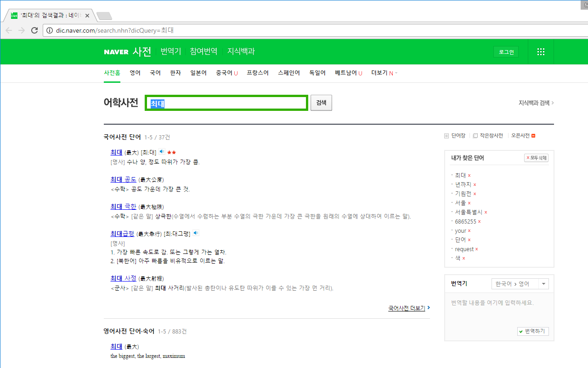Screen dimensions: 588x368
Task: Remove your from searched words list
Action: 469,230
